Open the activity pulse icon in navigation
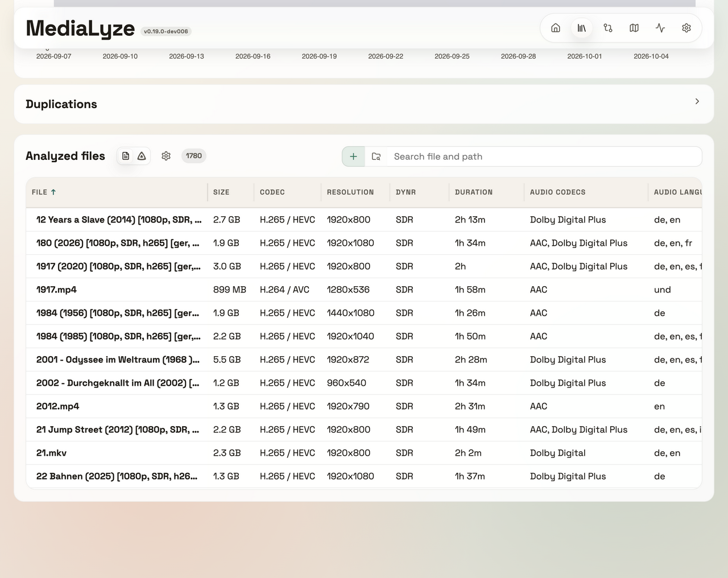This screenshot has height=578, width=728. point(660,28)
